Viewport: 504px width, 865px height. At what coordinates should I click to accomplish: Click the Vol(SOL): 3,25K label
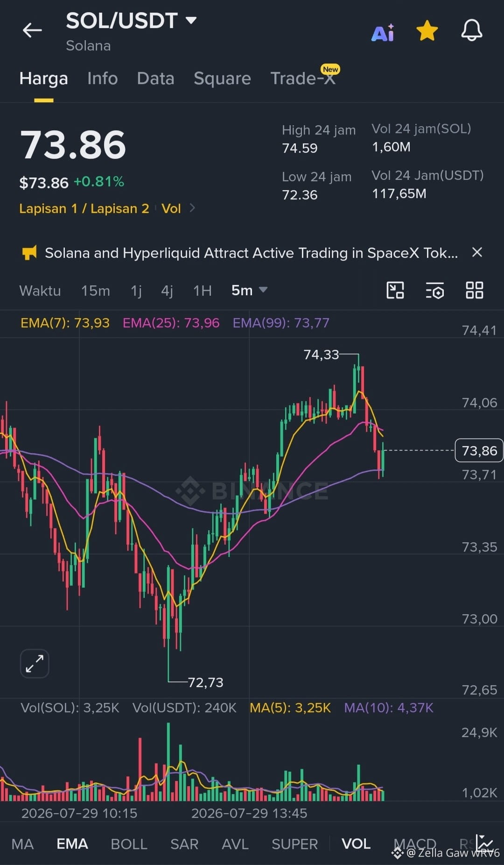[70, 708]
